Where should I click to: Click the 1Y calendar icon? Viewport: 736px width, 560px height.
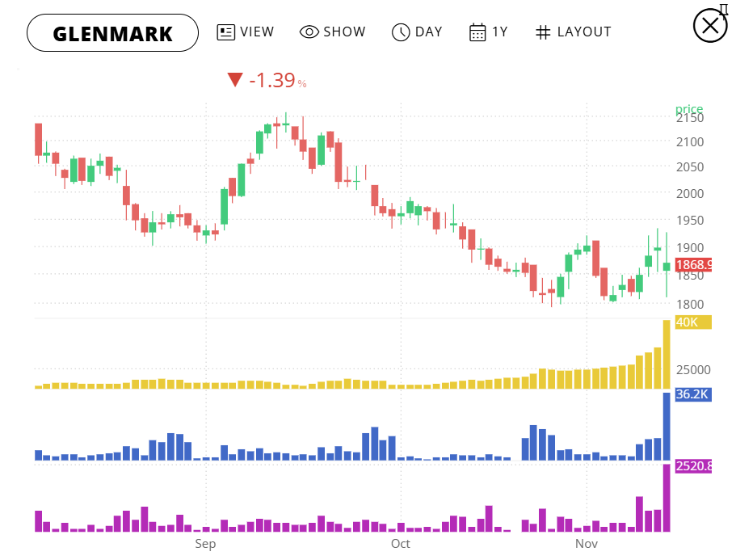tap(476, 32)
